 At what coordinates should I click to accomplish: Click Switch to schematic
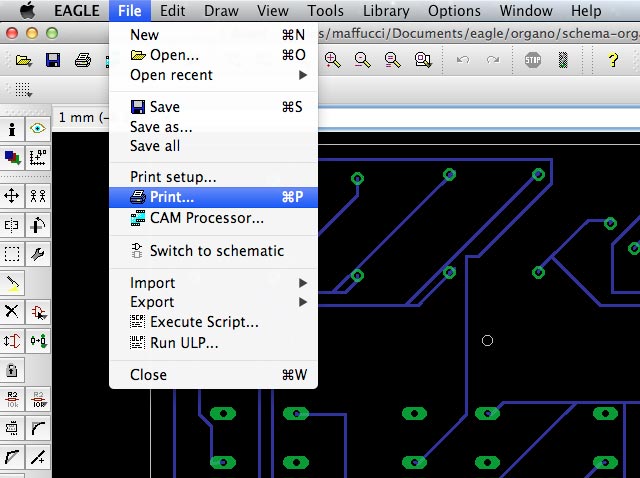[x=216, y=251]
